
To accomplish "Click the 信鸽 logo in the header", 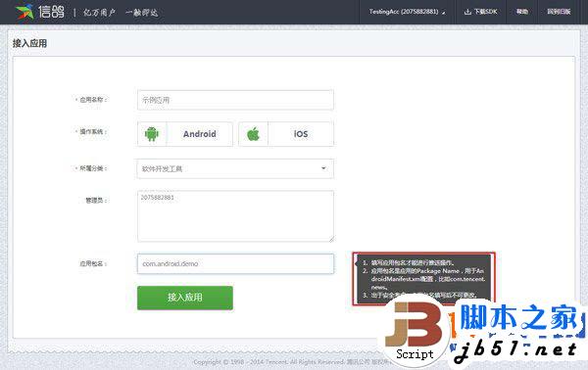I will (x=40, y=12).
